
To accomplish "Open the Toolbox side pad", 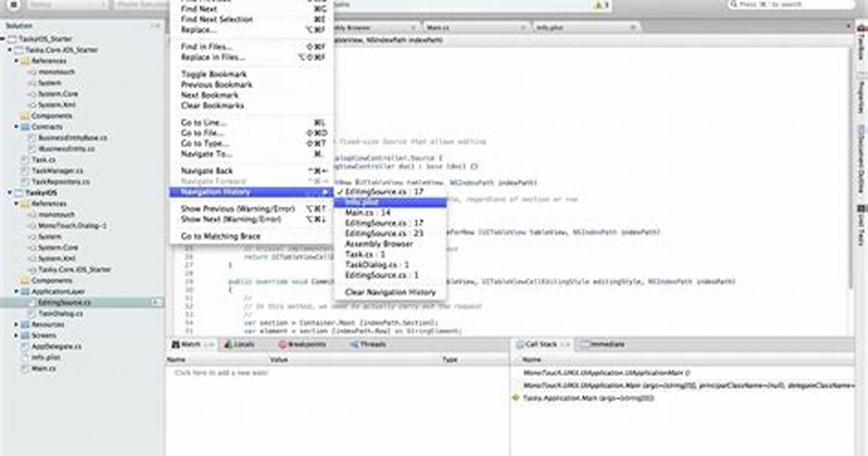I will click(861, 42).
